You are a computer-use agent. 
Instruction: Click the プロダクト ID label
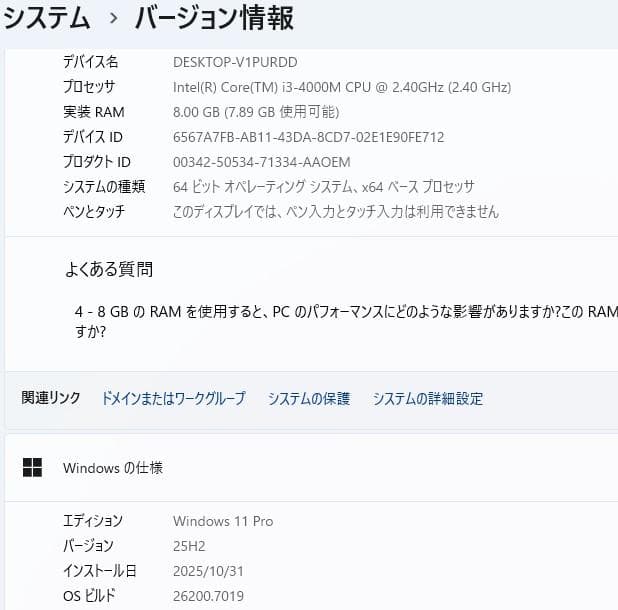(97, 162)
